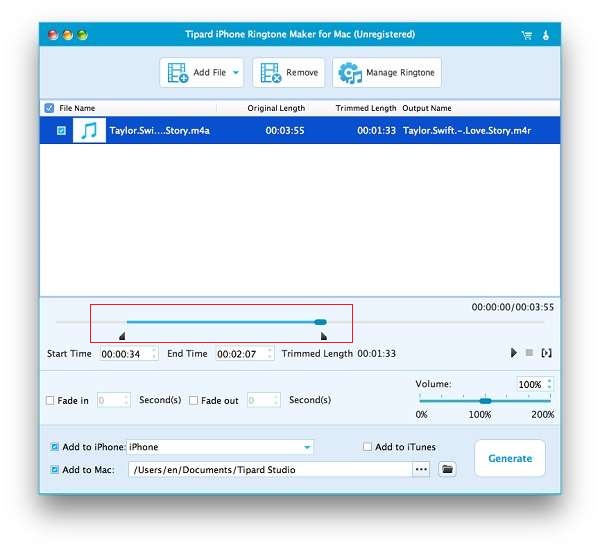The width and height of the screenshot is (600, 550).
Task: Click the Original Length column header
Action: click(x=276, y=108)
